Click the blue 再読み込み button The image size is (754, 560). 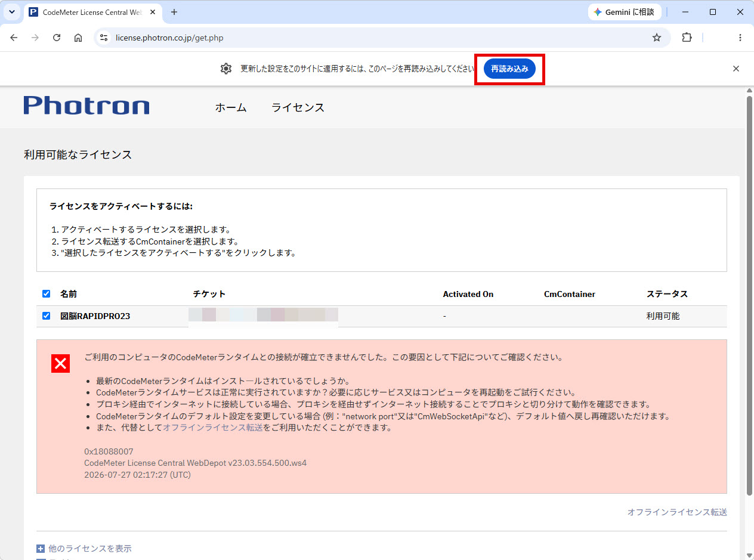point(509,69)
